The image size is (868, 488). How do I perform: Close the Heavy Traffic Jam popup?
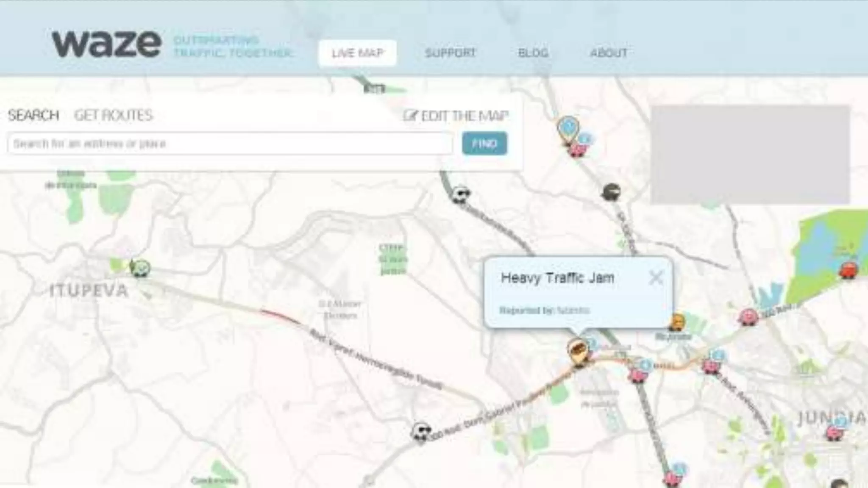point(656,278)
